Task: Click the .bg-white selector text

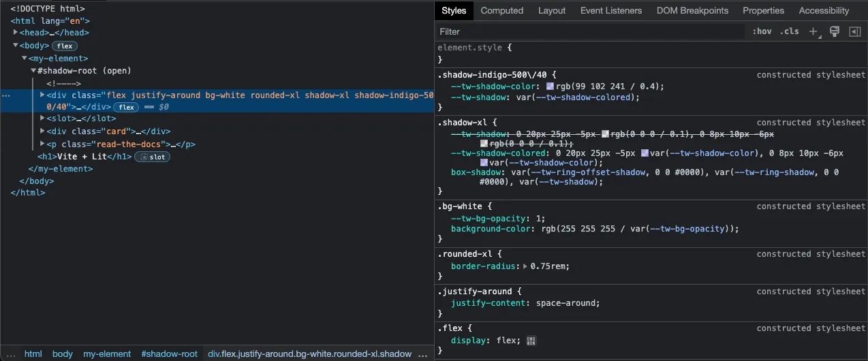Action: [460, 206]
